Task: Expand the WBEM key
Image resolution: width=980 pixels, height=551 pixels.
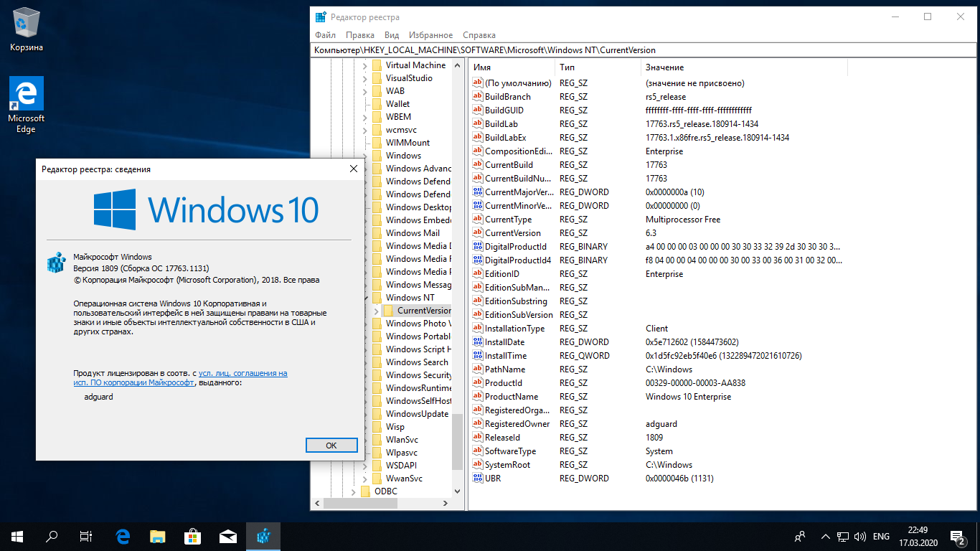Action: [364, 117]
